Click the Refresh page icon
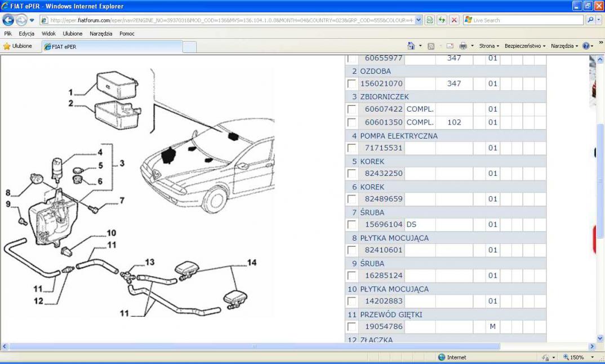This screenshot has height=364, width=605. click(x=442, y=20)
